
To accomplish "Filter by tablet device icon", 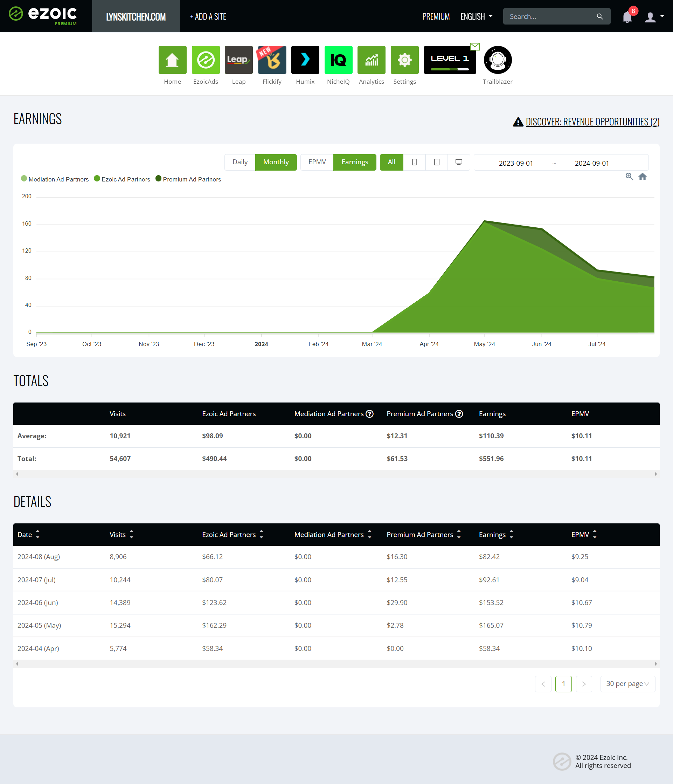I will tap(437, 162).
